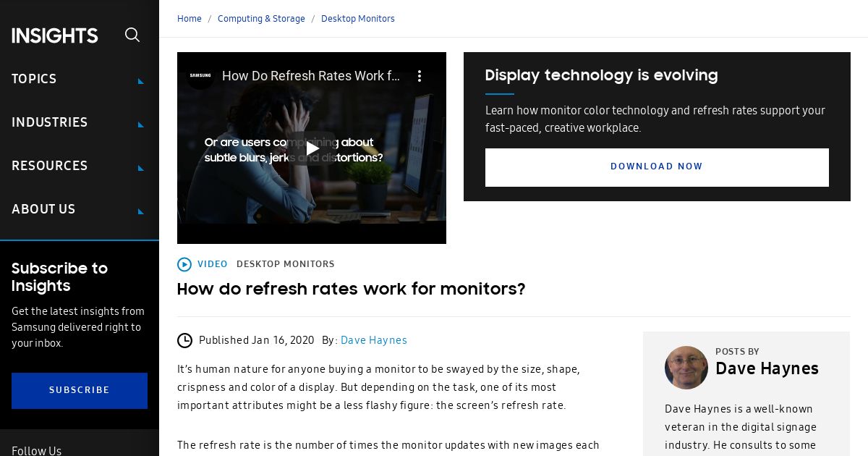Click 'Follow Us' text in sidebar

tap(36, 451)
